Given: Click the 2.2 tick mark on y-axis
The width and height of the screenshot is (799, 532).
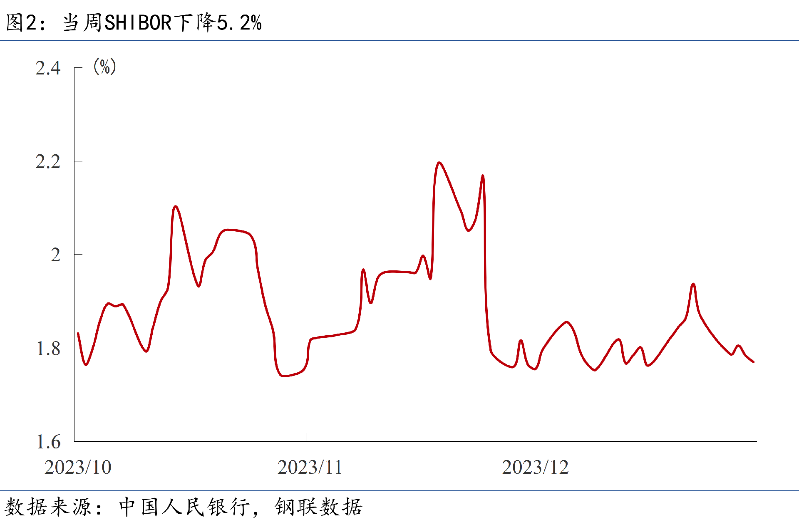Looking at the screenshot, I should pyautogui.click(x=78, y=161).
